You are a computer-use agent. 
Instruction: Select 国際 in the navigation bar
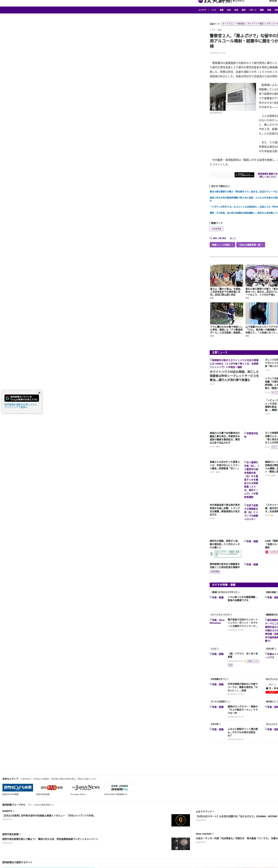[x=261, y=10]
